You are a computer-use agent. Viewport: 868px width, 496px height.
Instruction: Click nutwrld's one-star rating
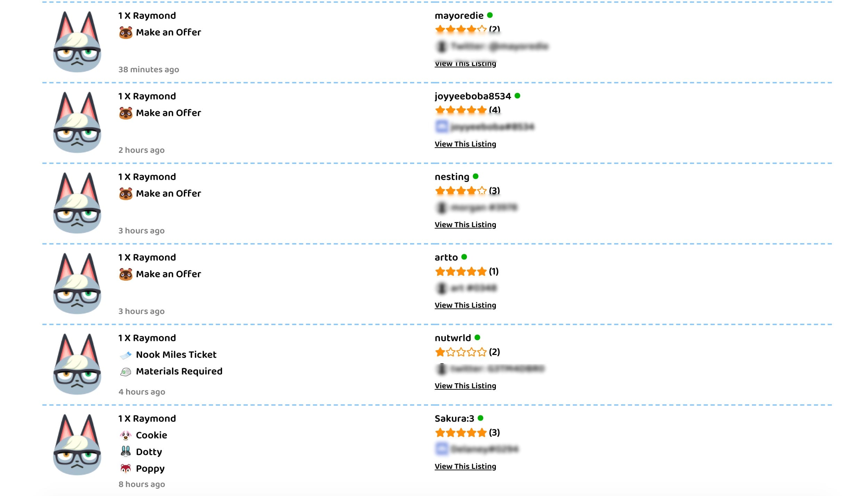[460, 352]
